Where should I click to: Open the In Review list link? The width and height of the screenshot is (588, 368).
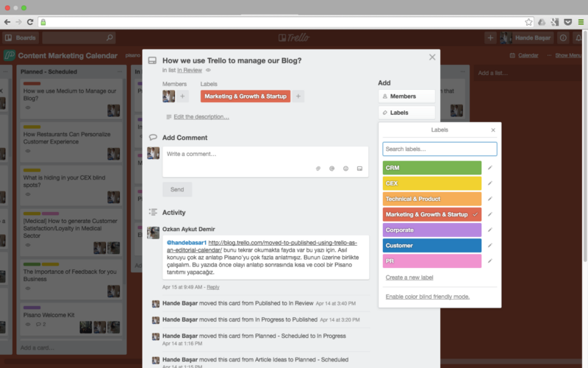(190, 70)
